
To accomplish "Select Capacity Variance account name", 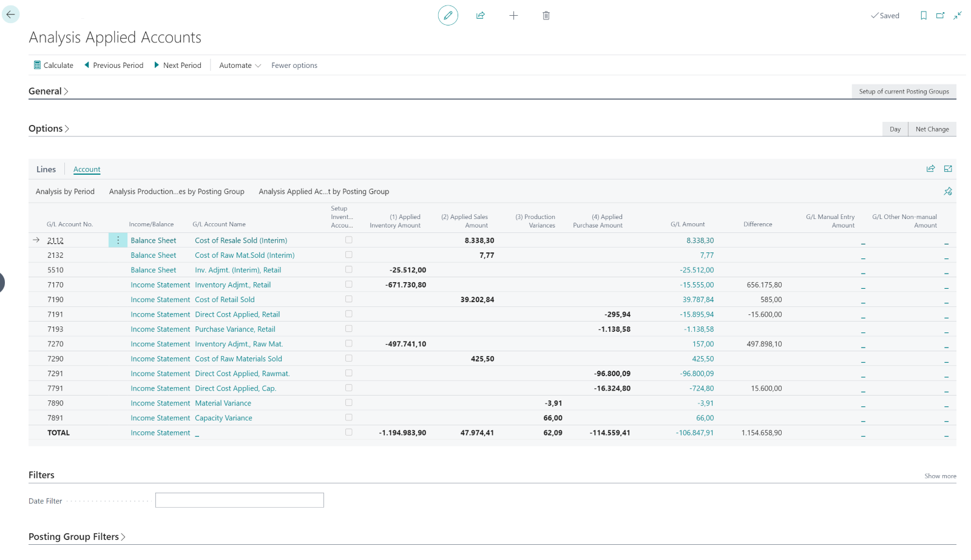I will [223, 417].
